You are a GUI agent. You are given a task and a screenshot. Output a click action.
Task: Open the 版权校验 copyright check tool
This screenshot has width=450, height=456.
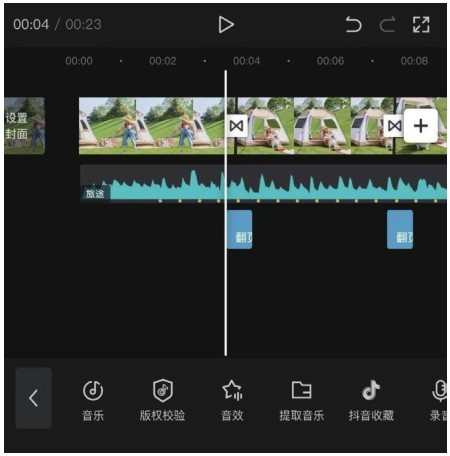pyautogui.click(x=162, y=400)
